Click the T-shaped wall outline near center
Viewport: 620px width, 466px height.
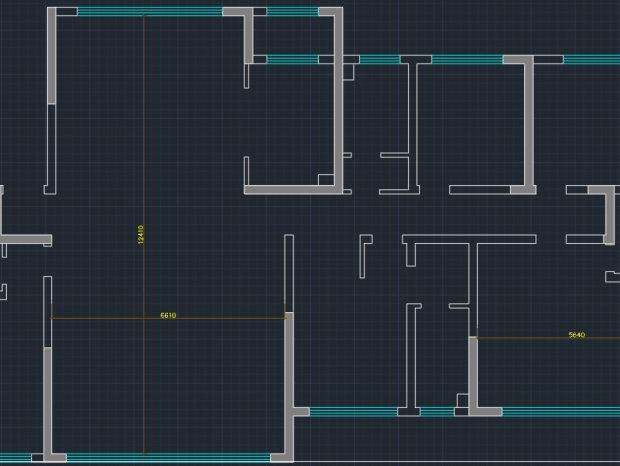point(470,240)
